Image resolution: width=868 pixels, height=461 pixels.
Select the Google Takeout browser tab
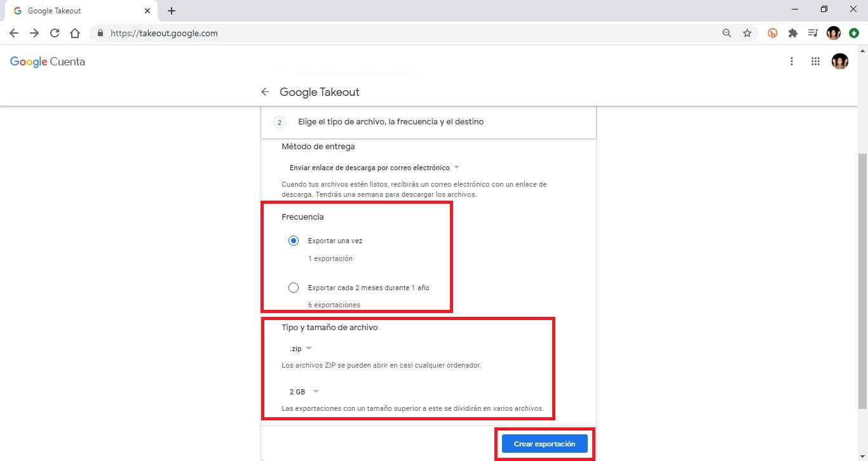(x=81, y=11)
